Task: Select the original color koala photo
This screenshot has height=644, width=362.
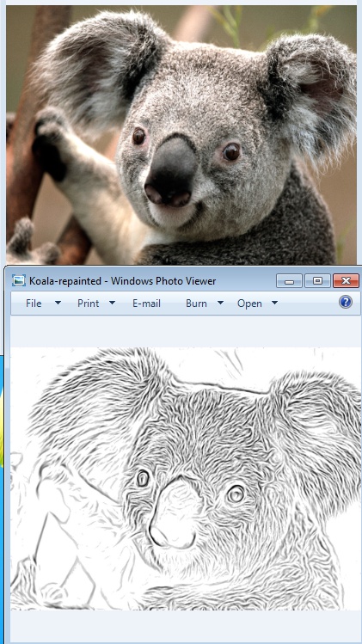Action: (x=181, y=135)
